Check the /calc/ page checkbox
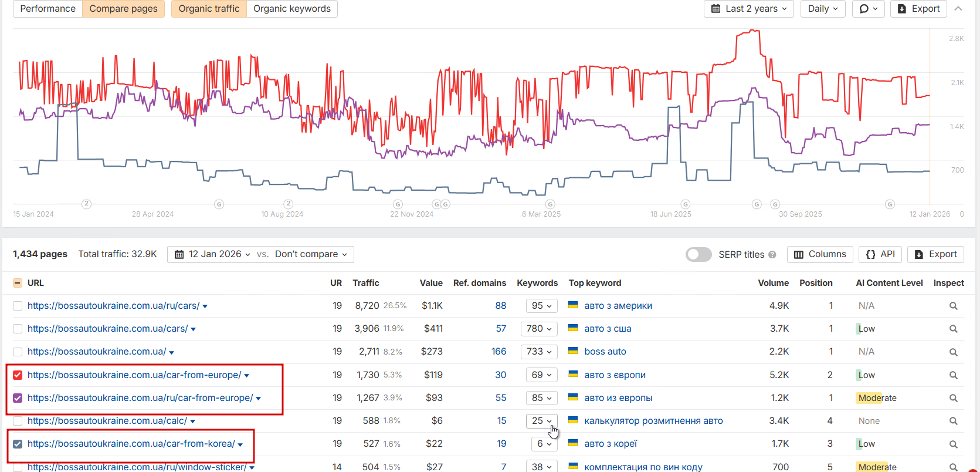Image resolution: width=980 pixels, height=472 pixels. pos(18,421)
